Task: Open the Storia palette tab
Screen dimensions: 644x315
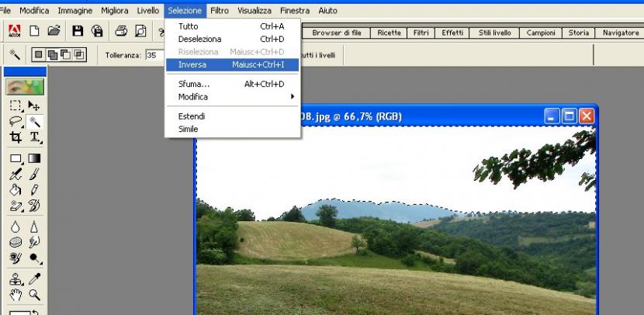Action: coord(578,33)
